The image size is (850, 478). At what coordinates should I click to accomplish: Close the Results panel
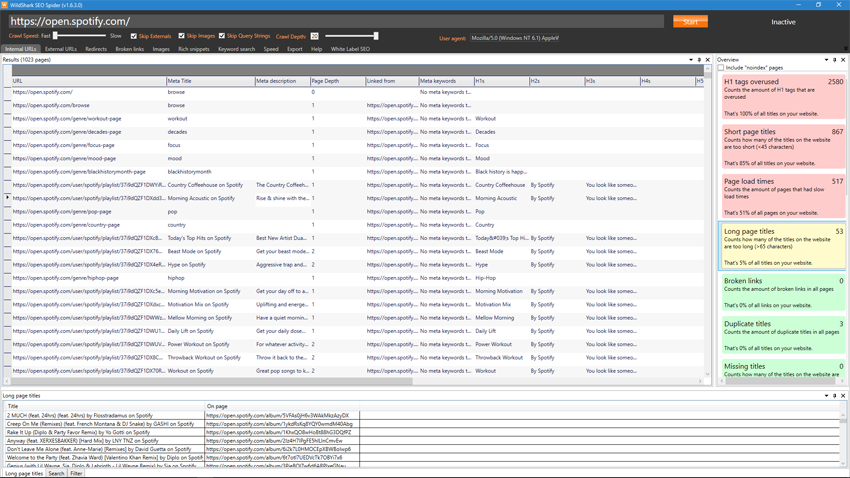click(707, 60)
